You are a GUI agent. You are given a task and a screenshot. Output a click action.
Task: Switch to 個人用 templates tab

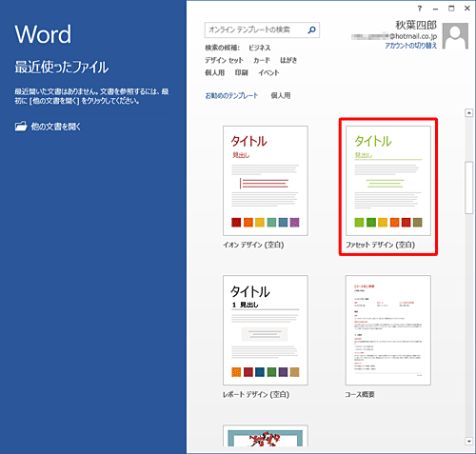coord(281,95)
